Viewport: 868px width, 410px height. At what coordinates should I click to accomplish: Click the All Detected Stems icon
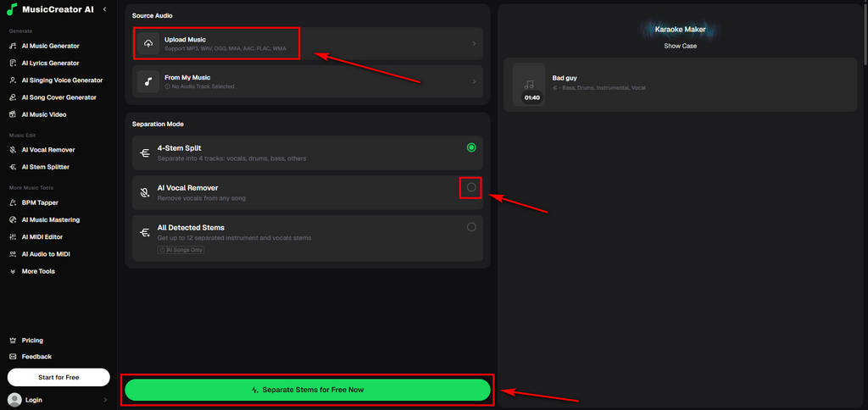pyautogui.click(x=145, y=233)
